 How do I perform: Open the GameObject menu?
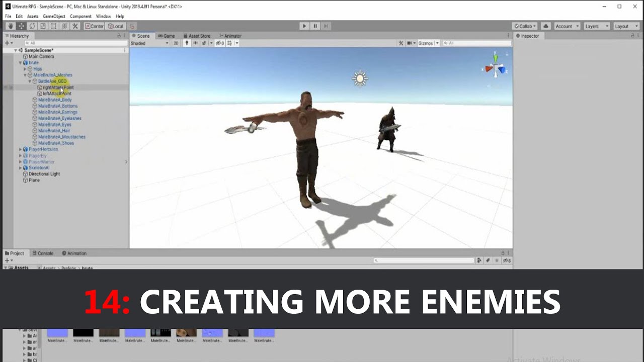pos(54,16)
